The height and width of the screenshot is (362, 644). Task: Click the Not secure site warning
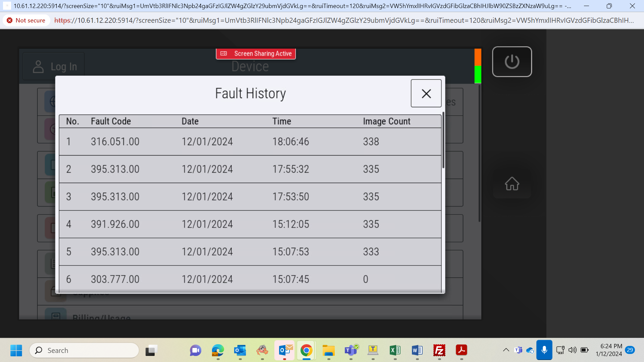tap(26, 20)
